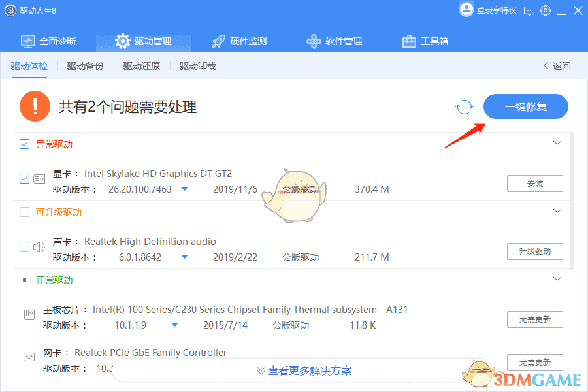Select the text Intel Skylake HD Graphics DT GT2

[x=158, y=174]
